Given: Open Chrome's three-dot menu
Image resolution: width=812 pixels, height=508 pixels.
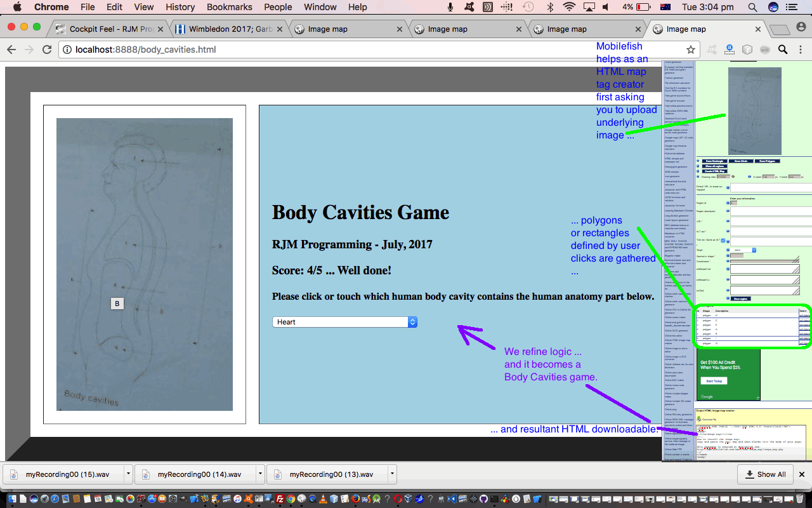Looking at the screenshot, I should [801, 50].
